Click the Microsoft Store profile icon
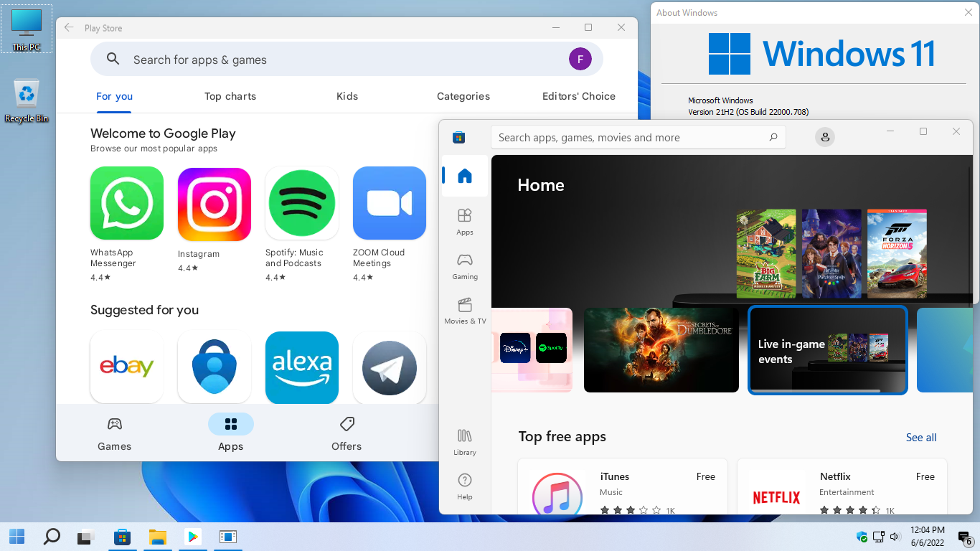Viewport: 980px width, 551px height. click(825, 137)
